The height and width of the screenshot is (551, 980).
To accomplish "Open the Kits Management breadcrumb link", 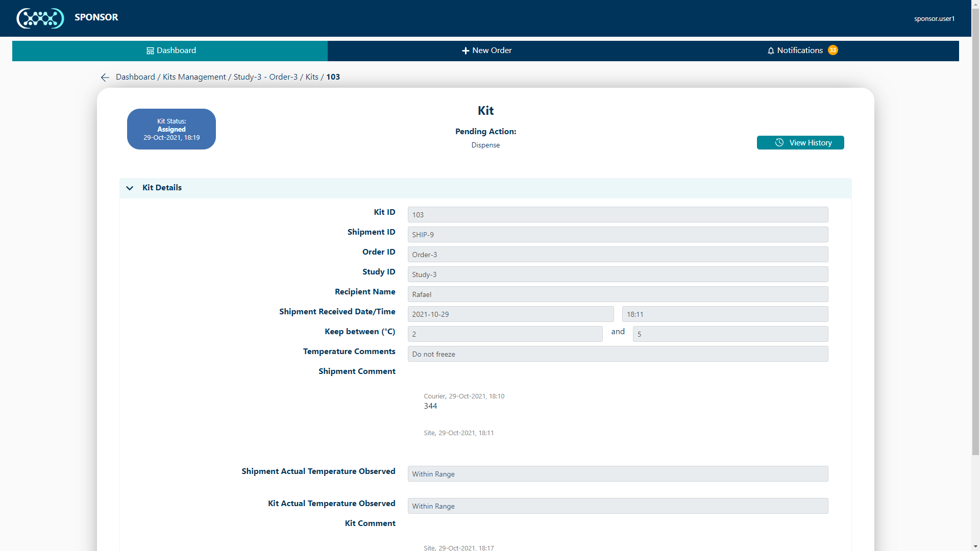I will click(194, 77).
